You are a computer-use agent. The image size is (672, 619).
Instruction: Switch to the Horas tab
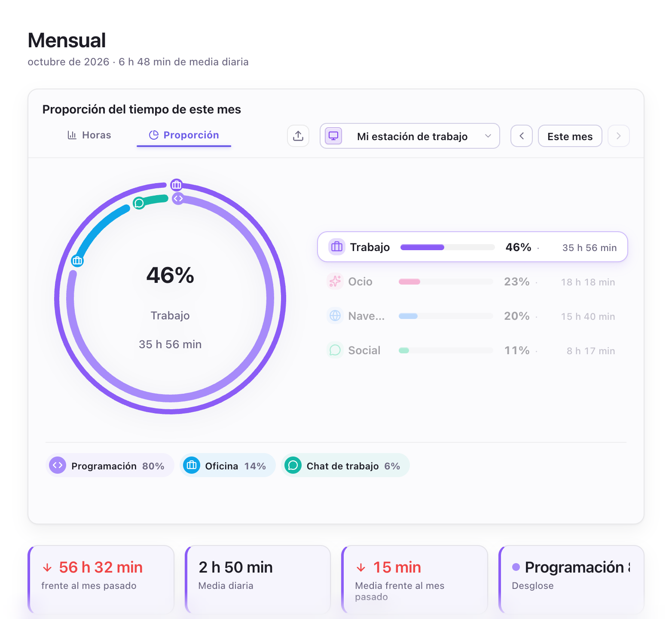click(89, 135)
